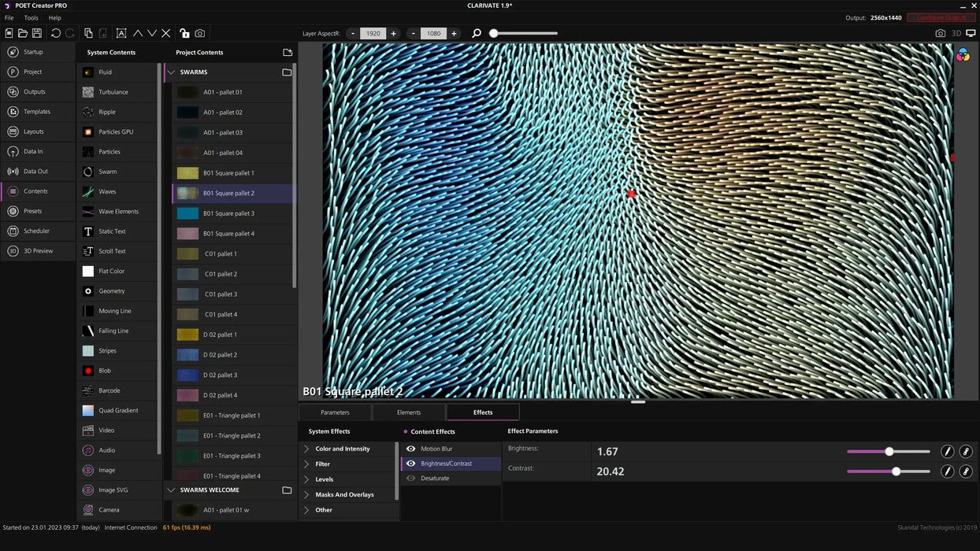Screen dimensions: 980x551
Task: Click the edit pen icon beside Brightness
Action: [948, 452]
